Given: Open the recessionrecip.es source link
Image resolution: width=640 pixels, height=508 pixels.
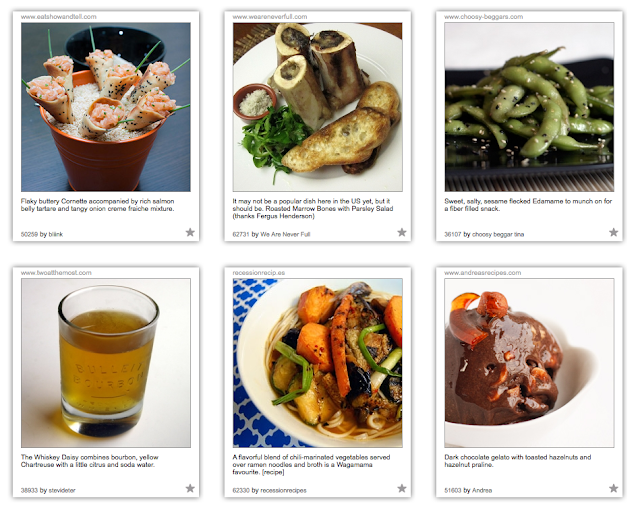Looking at the screenshot, I should click(259, 273).
